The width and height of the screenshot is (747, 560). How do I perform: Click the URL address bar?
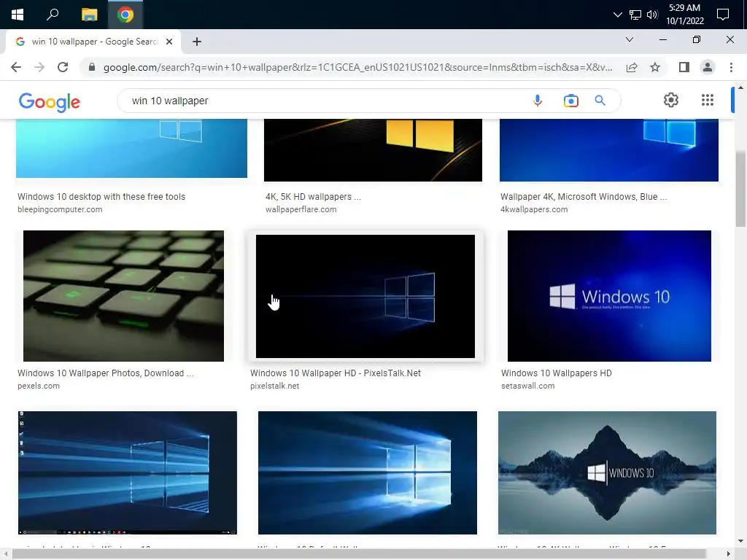click(x=357, y=67)
